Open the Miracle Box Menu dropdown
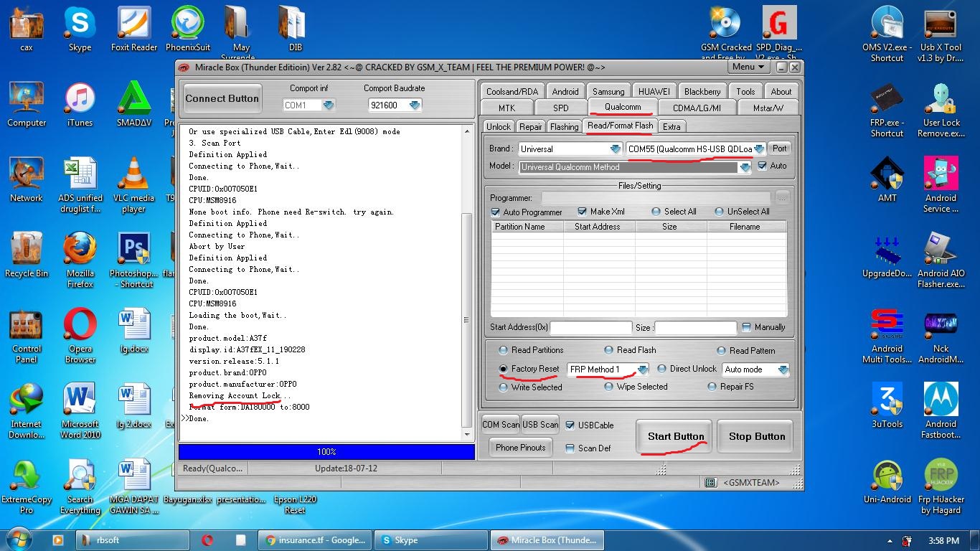 click(x=748, y=67)
